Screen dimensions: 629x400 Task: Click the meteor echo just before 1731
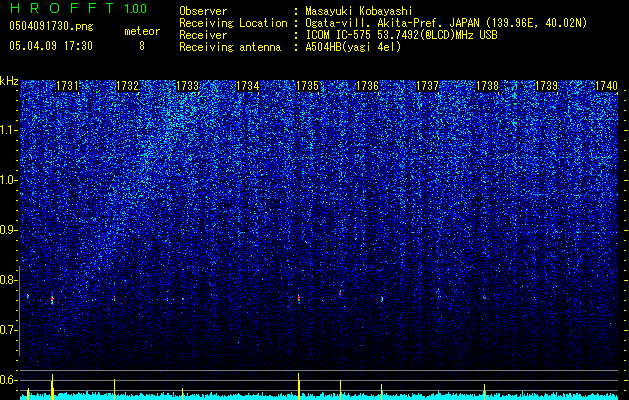52,300
